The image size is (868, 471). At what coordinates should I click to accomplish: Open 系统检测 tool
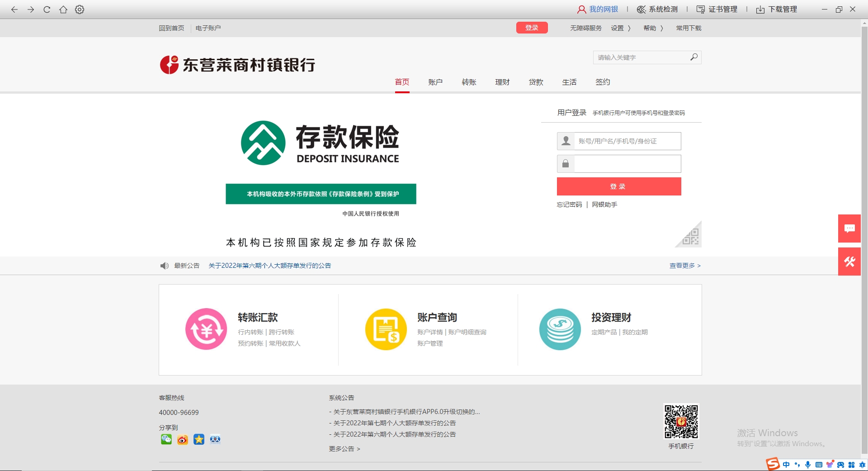[657, 9]
